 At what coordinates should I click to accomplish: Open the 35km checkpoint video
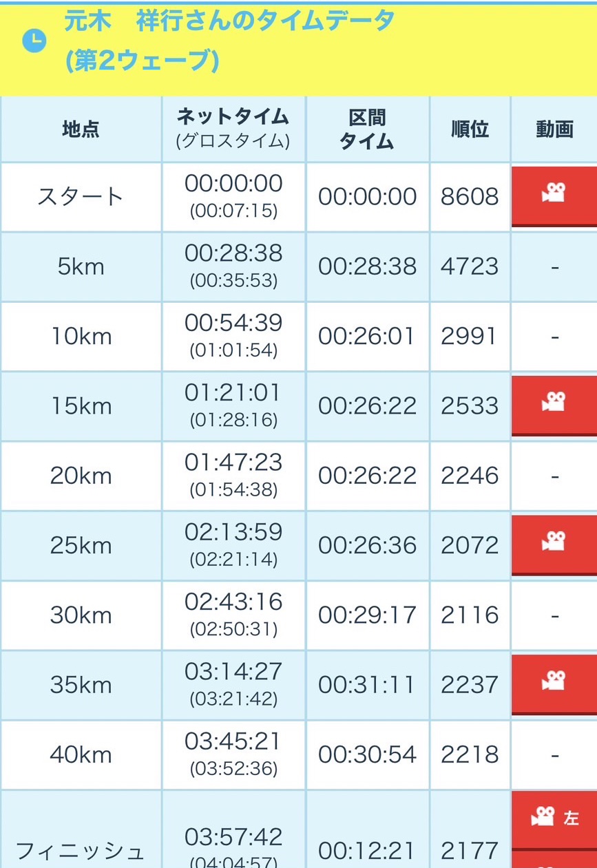[554, 681]
